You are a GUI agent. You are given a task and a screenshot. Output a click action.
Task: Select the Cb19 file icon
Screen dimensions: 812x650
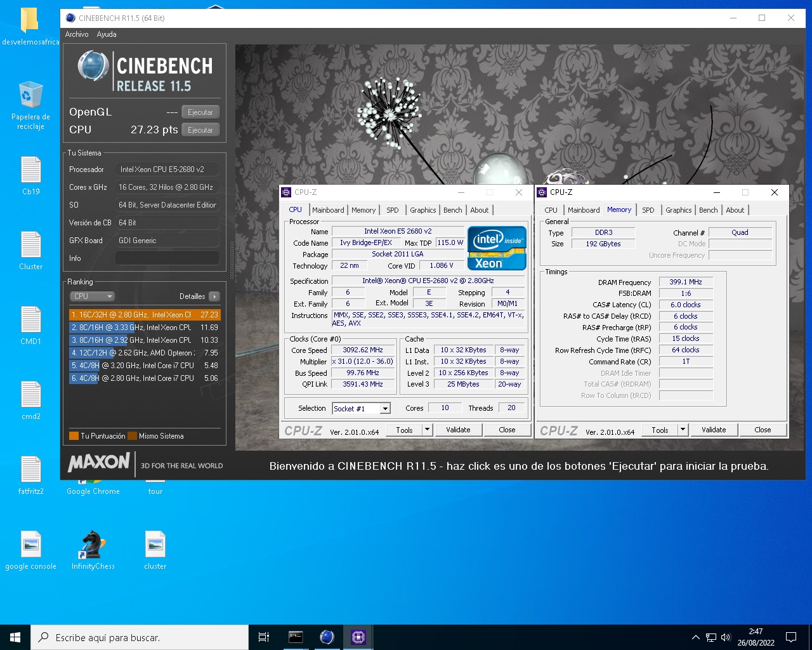point(30,176)
